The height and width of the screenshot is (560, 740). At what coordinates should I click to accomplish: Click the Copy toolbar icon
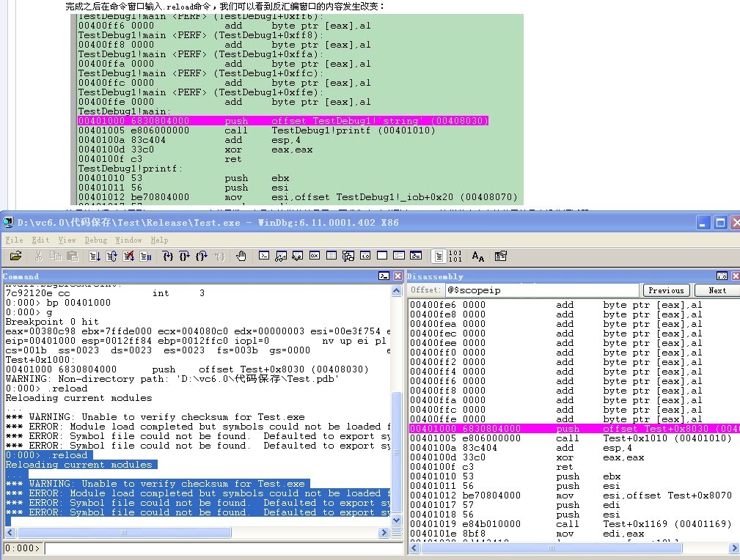point(56,256)
